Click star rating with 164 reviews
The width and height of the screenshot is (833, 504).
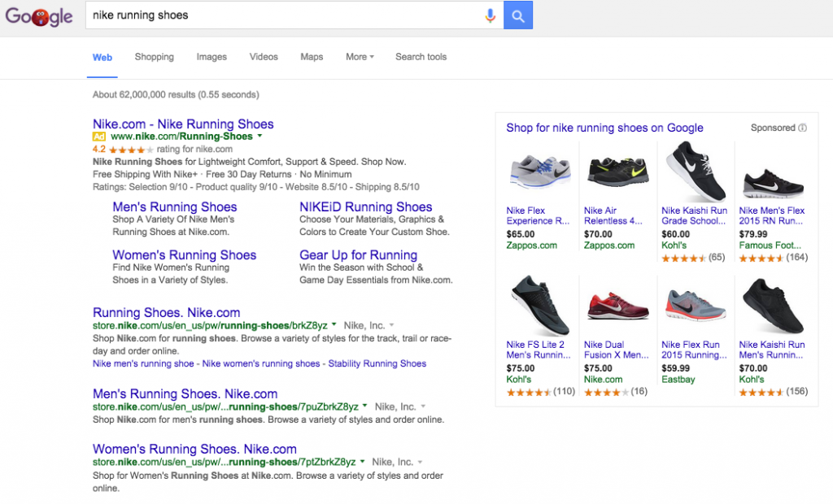click(x=761, y=259)
